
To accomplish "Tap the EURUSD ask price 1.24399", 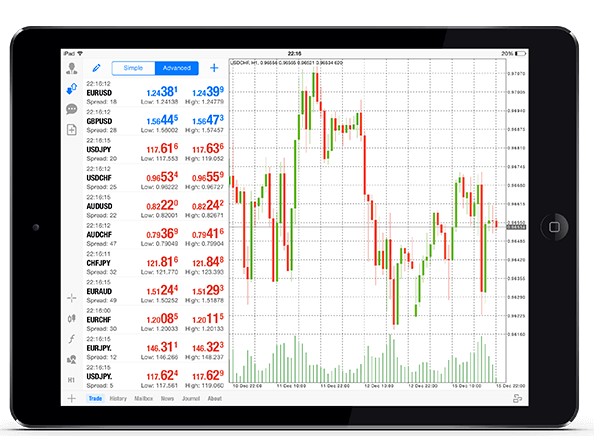I will 208,92.
